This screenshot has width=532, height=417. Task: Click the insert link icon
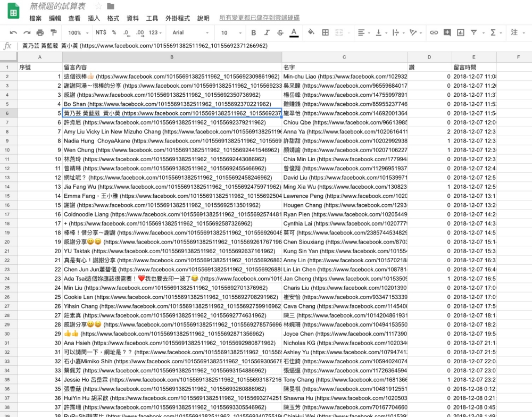434,32
